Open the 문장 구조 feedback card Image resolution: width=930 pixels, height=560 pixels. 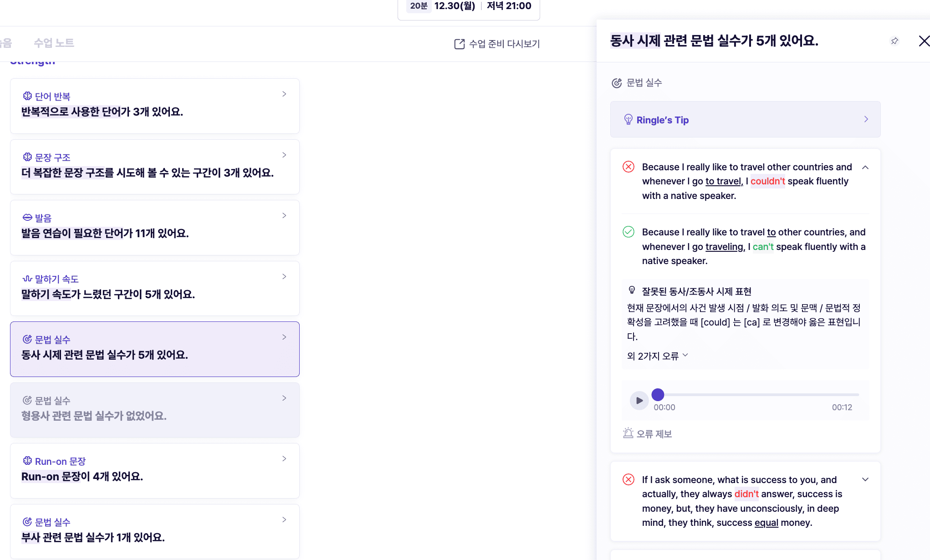155,167
